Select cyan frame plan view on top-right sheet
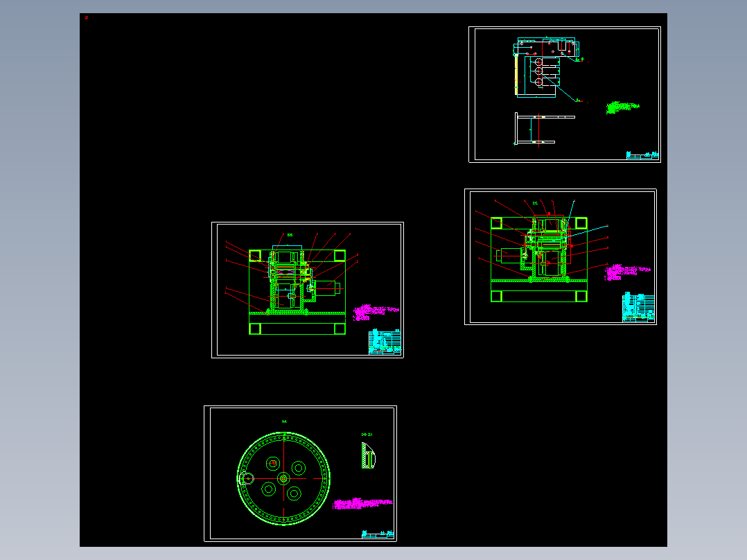The height and width of the screenshot is (560, 747). (x=546, y=67)
